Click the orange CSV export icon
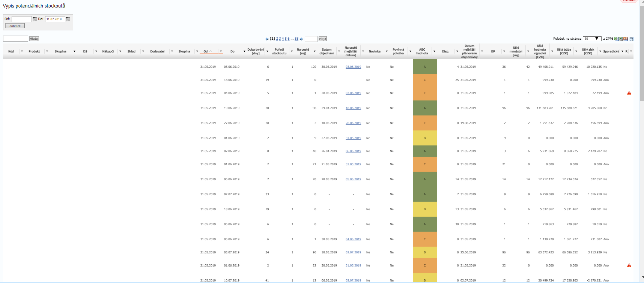Viewport: 644px width, 283px height. 626,39
